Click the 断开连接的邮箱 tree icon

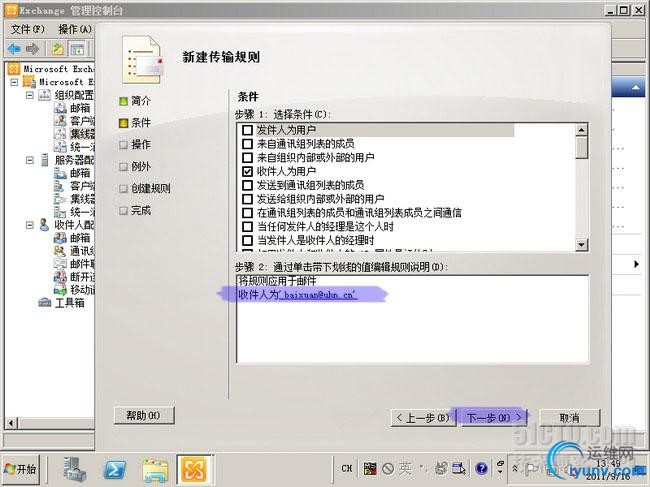click(x=60, y=276)
